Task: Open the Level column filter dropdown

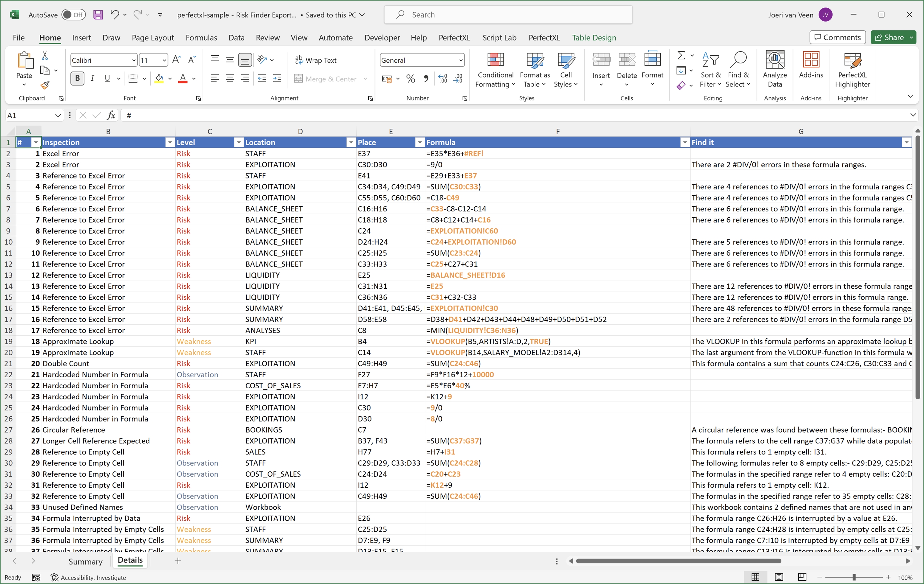Action: (x=239, y=143)
